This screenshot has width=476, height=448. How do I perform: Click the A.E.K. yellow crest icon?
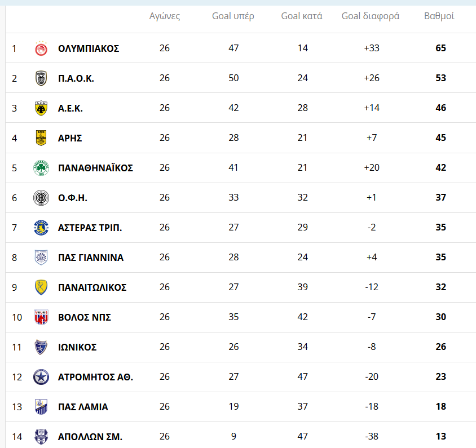(x=41, y=108)
